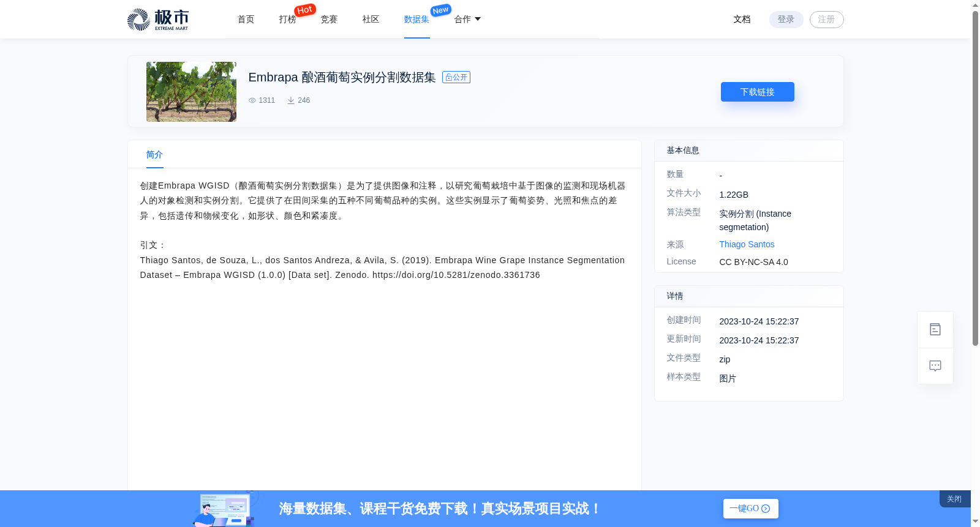Open the 竞赛 competitions page

pos(329,20)
